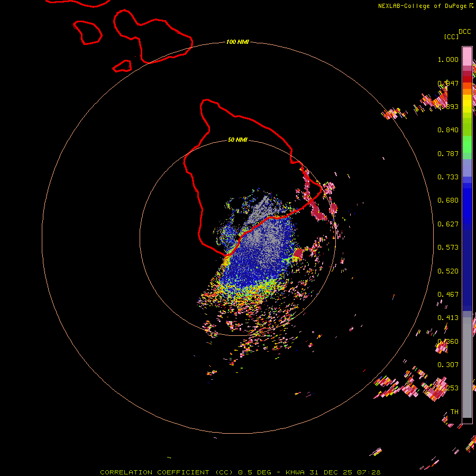Select the 0.307 color scale value
The width and height of the screenshot is (476, 476).
click(x=448, y=365)
